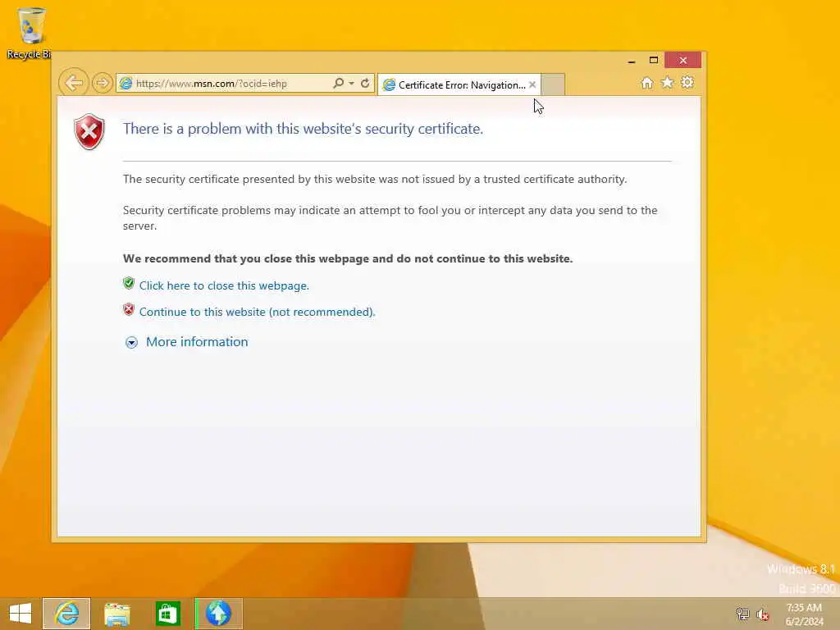
Task: Click the Forward navigation arrow
Action: click(101, 83)
